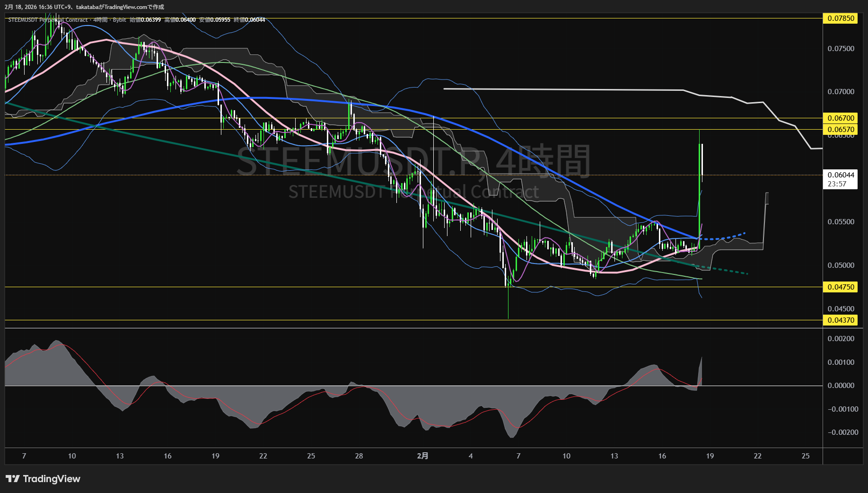Click the 終値 0.06044 close value in legend
This screenshot has width=868, height=493.
[249, 20]
